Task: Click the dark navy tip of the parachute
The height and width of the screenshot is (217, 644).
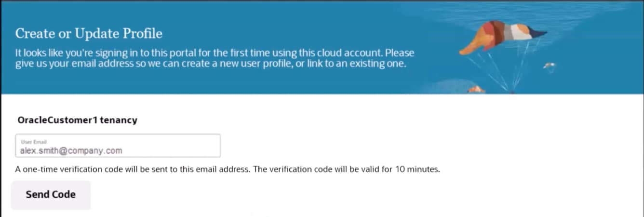Action: pos(539,33)
